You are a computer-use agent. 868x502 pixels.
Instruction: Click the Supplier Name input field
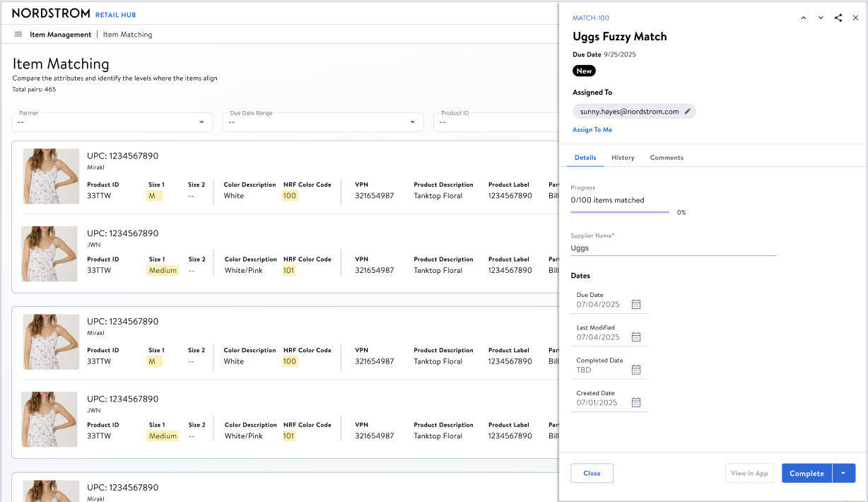pos(673,248)
